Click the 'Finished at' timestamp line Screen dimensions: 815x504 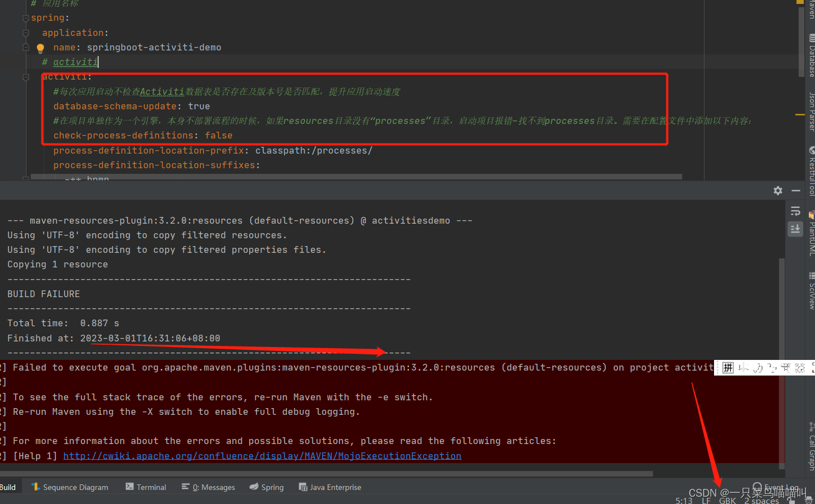click(114, 338)
